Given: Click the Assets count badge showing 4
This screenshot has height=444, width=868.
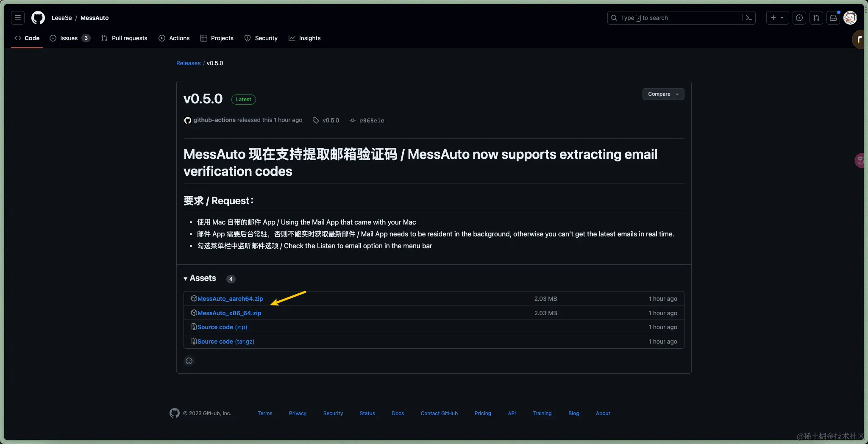Looking at the screenshot, I should coord(231,279).
